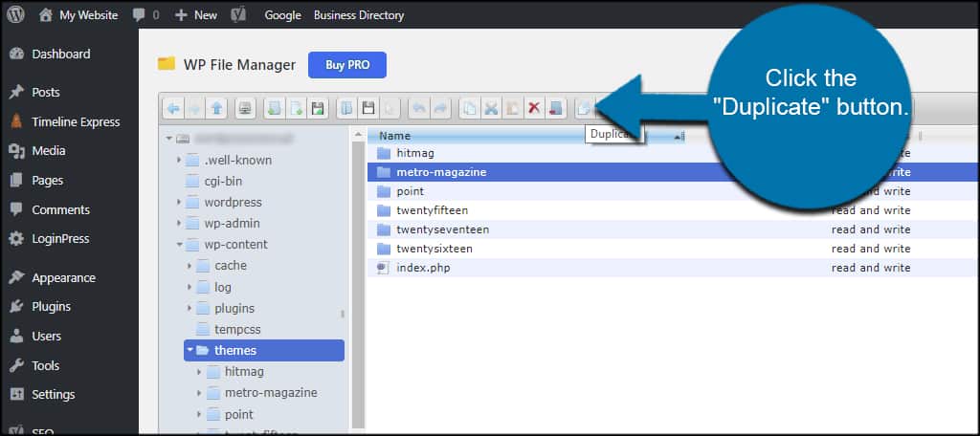
Task: Click the Back arrow toolbar icon
Action: pos(174,108)
